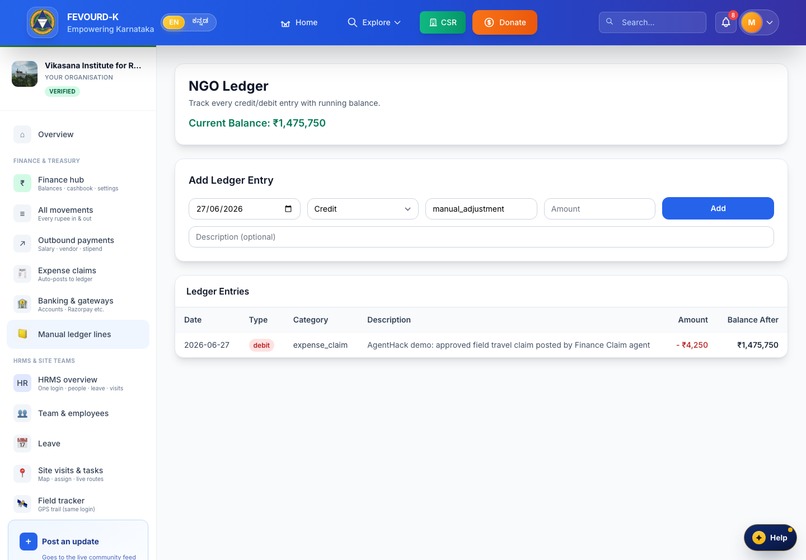Click the Date column header
The height and width of the screenshot is (560, 806).
[193, 320]
